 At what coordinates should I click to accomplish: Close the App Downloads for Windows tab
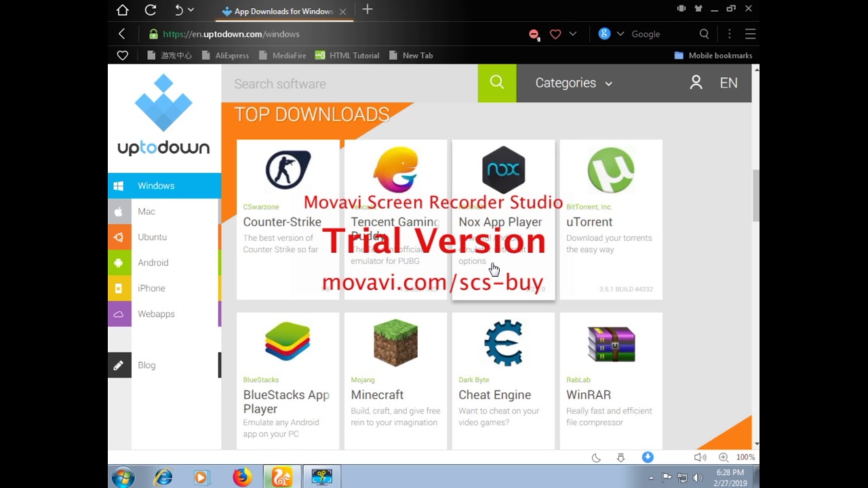[342, 12]
